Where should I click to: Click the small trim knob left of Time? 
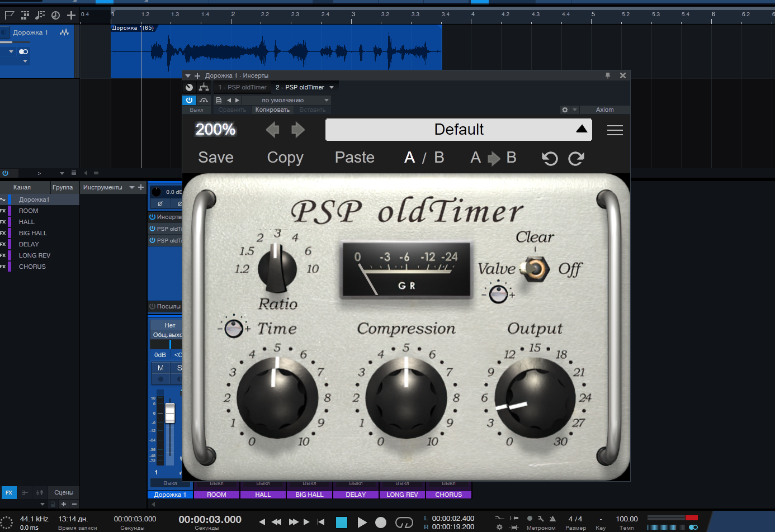[234, 328]
